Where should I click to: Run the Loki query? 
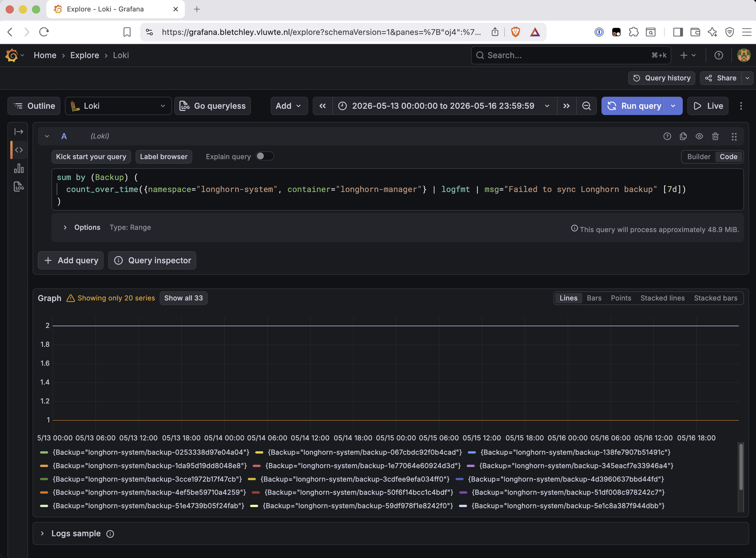click(x=633, y=106)
